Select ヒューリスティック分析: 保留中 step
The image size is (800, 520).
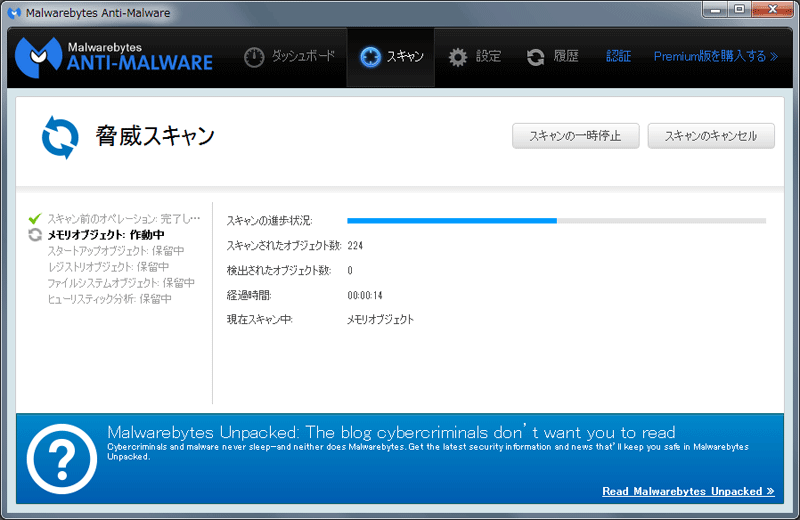coord(109,299)
